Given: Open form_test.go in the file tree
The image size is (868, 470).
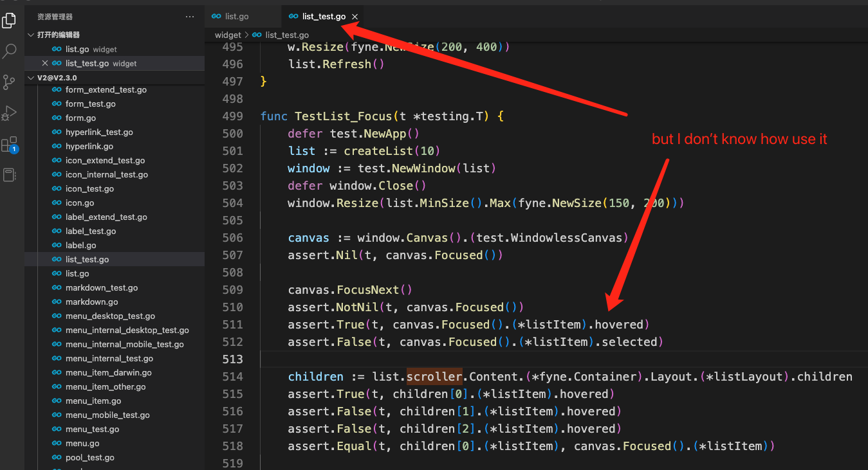Looking at the screenshot, I should point(115,104).
